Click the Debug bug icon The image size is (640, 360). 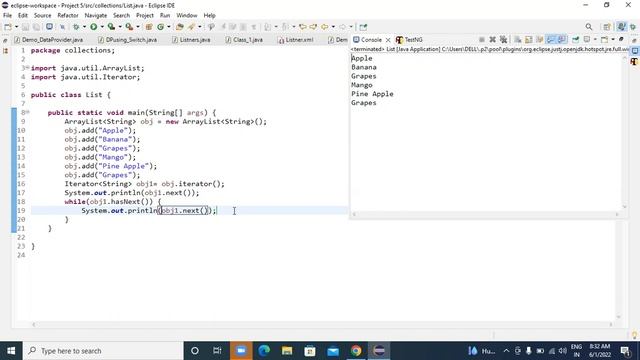tap(76, 27)
